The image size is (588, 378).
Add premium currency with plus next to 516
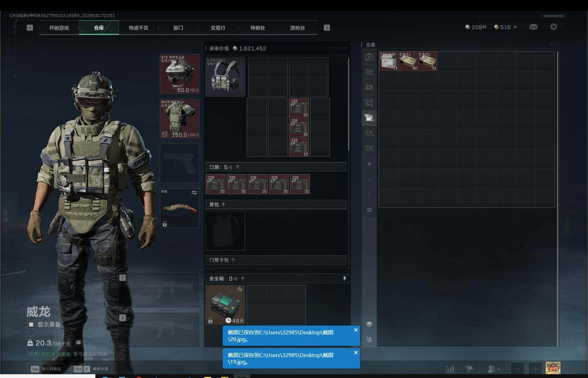point(515,27)
